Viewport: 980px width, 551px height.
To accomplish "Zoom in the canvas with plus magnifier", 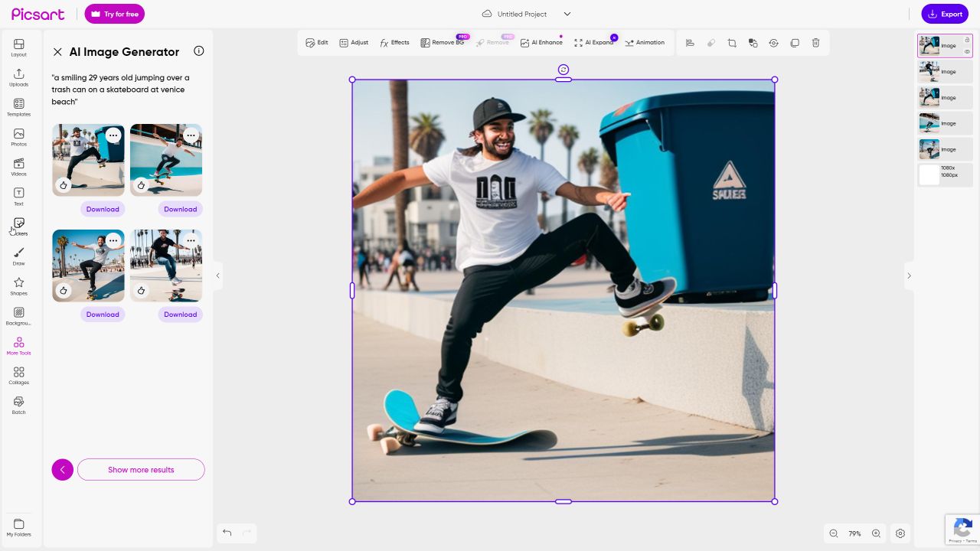I will pyautogui.click(x=876, y=533).
